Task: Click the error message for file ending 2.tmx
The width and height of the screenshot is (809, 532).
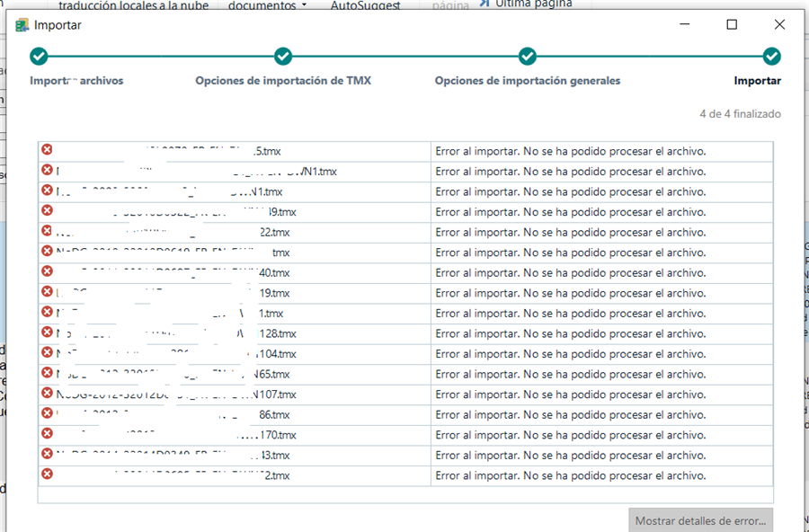Action: click(x=570, y=475)
